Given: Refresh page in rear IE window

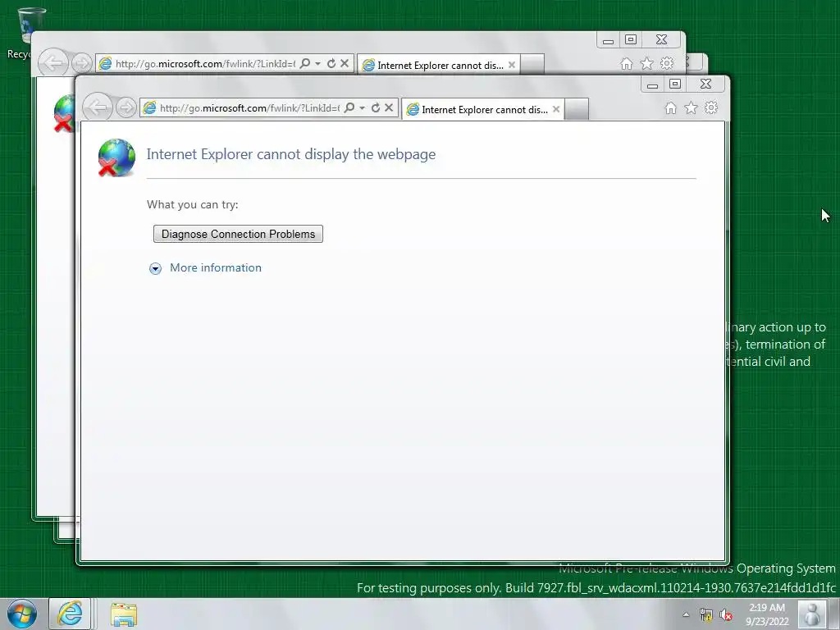Looking at the screenshot, I should coord(331,63).
